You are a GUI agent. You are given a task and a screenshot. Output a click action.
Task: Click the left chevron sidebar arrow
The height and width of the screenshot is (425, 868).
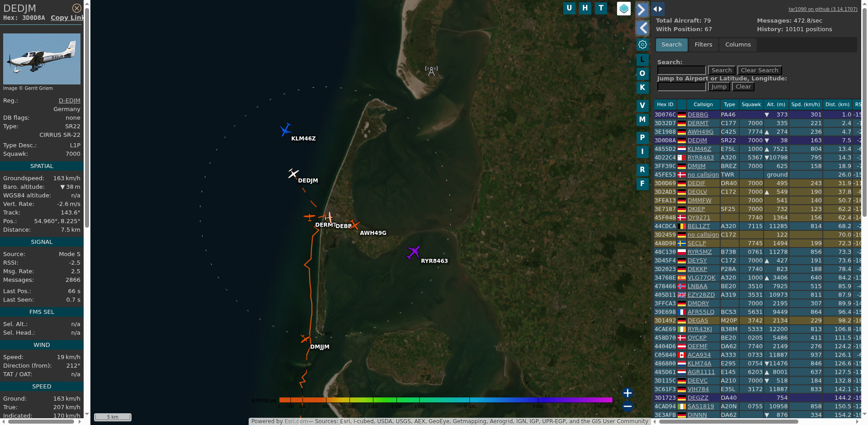point(642,28)
